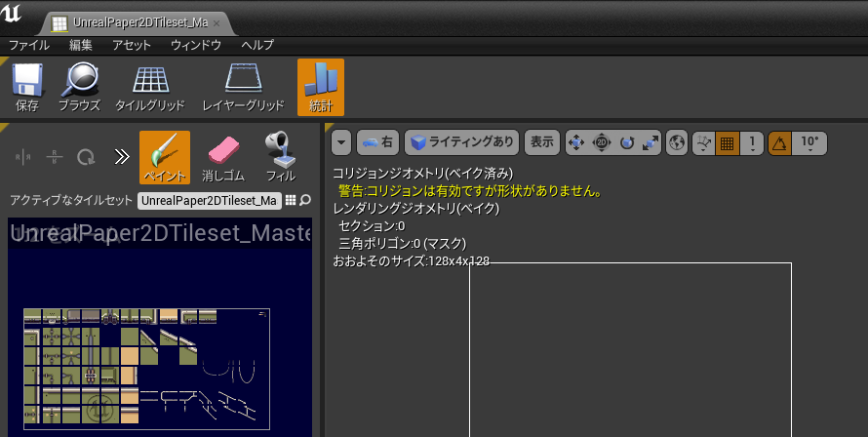The height and width of the screenshot is (437, 868).
Task: Select the ペイント brush tool
Action: [x=165, y=157]
